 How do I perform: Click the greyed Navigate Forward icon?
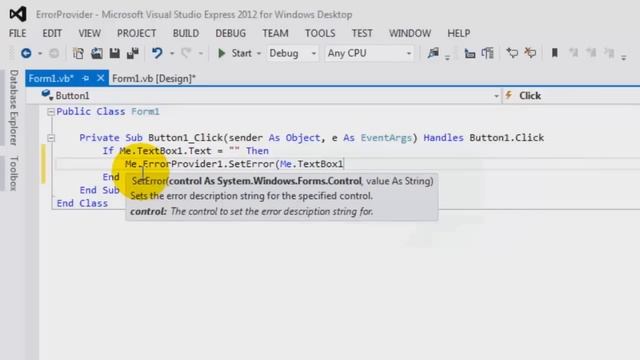[54, 53]
